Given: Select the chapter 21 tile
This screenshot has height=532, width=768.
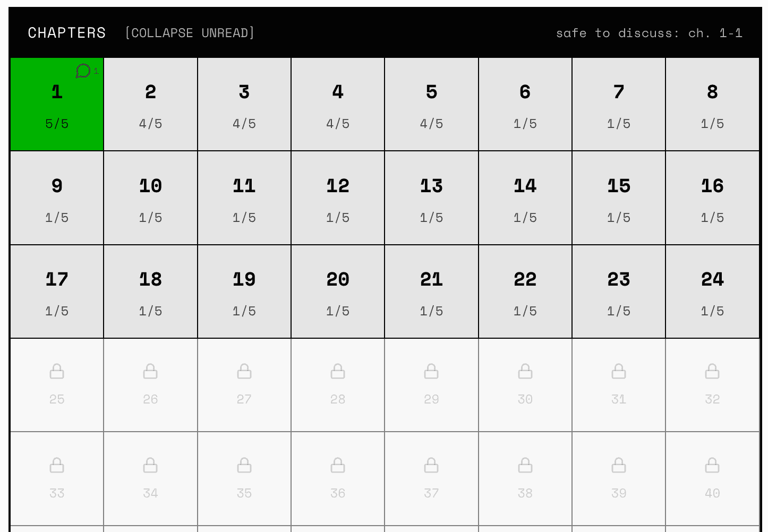Looking at the screenshot, I should pyautogui.click(x=431, y=292).
